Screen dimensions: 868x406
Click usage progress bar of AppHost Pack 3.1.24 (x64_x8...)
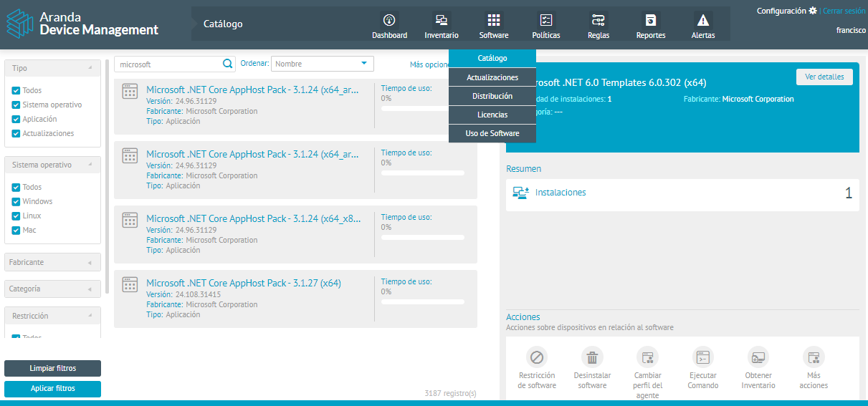(423, 237)
